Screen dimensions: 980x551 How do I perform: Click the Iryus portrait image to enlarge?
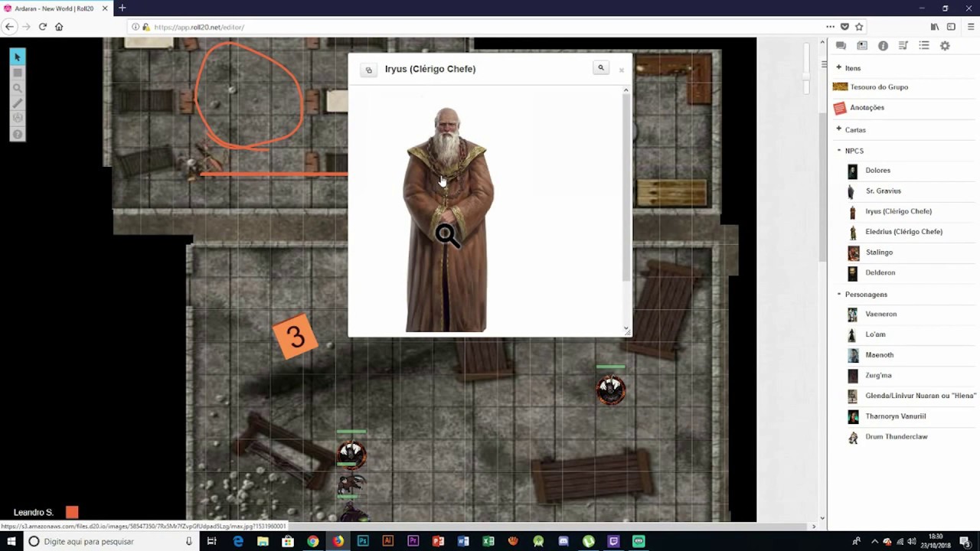[447, 220]
